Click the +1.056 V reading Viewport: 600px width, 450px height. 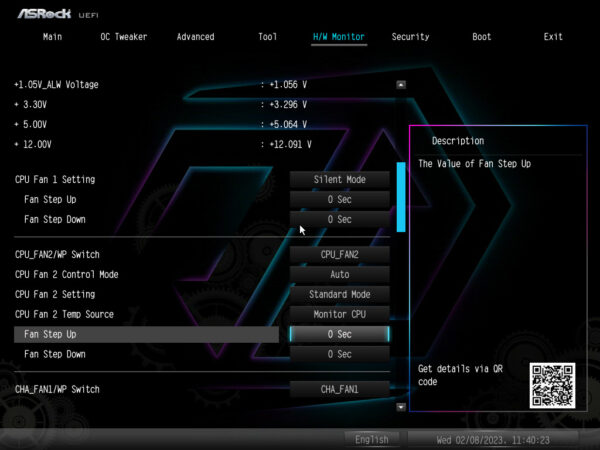(288, 85)
